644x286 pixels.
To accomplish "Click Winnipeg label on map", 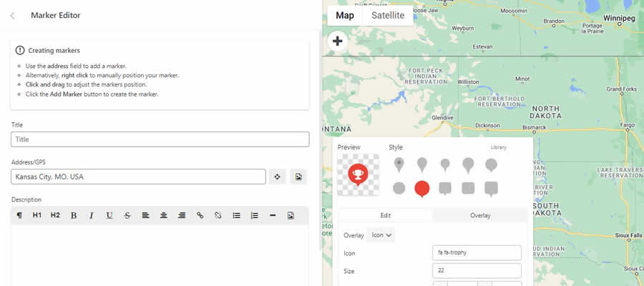I will pos(619,18).
